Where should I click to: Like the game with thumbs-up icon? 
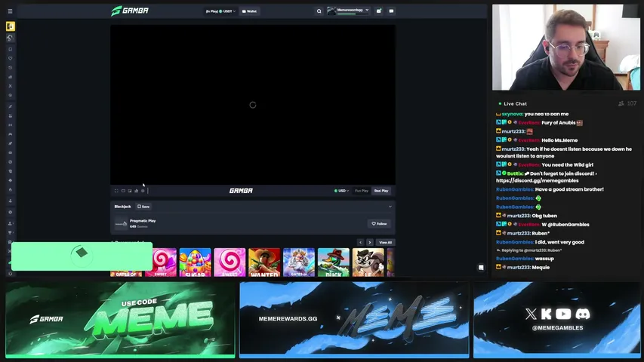pos(137,191)
